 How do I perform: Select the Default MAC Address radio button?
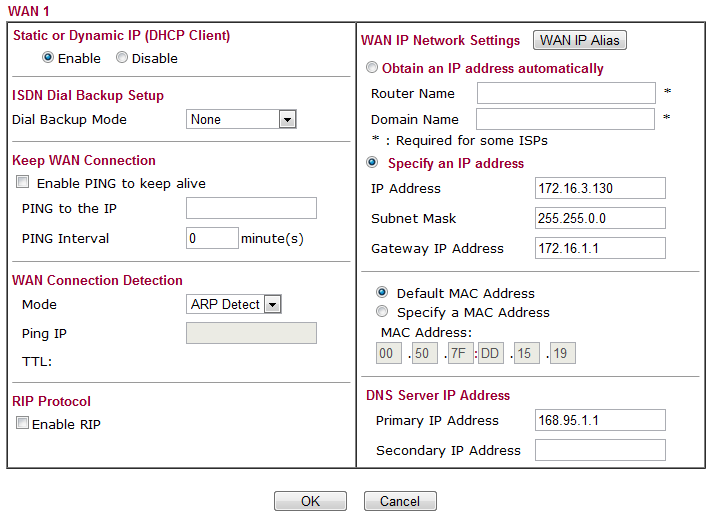(x=382, y=293)
